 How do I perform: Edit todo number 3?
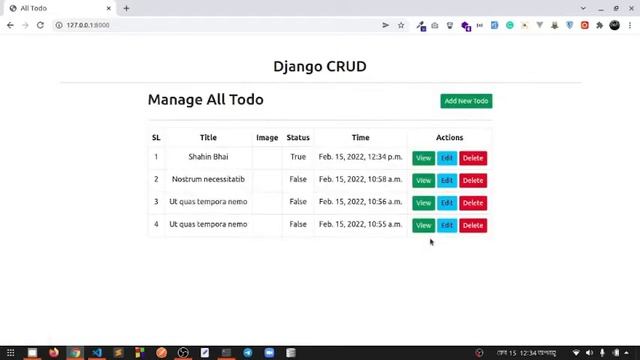pos(447,203)
